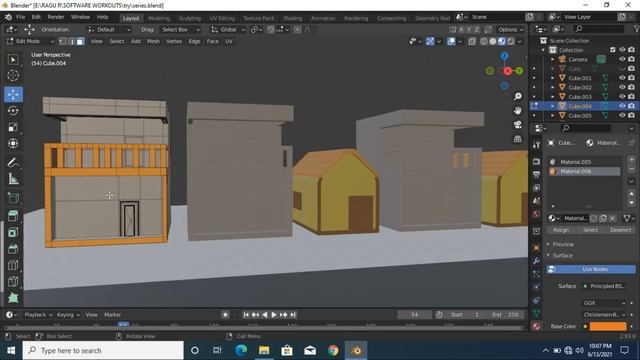Hide Cube.001 with its eye icon
This screenshot has width=640, height=360.
622,78
